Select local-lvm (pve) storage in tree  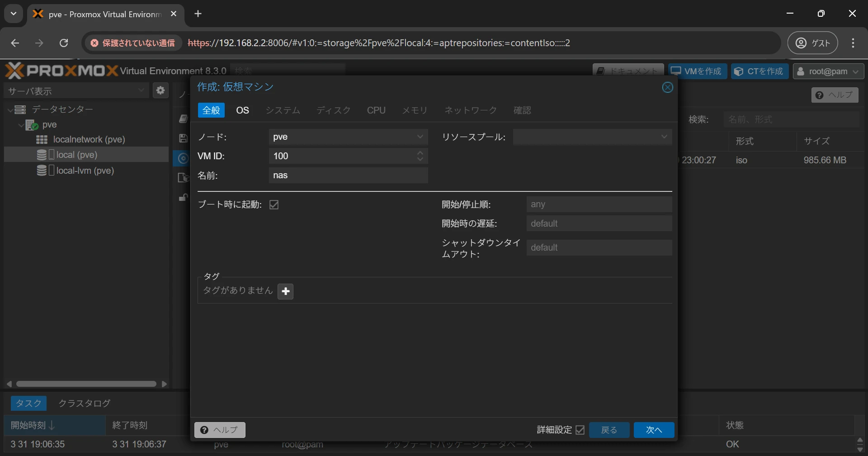tap(85, 171)
